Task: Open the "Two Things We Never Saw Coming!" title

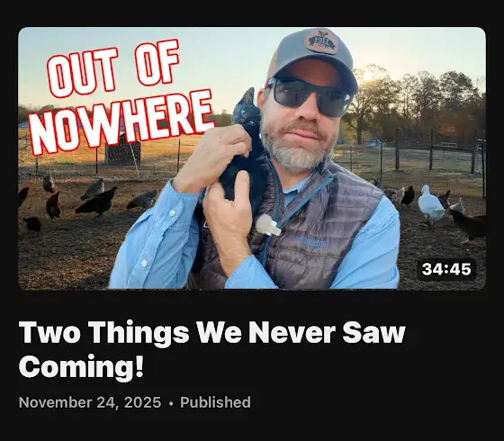Action: pos(212,350)
